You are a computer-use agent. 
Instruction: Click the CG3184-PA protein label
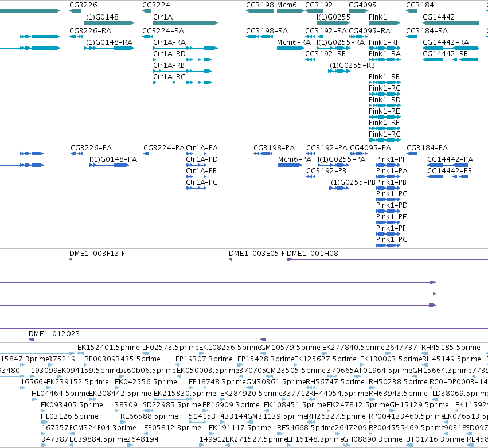[427, 148]
